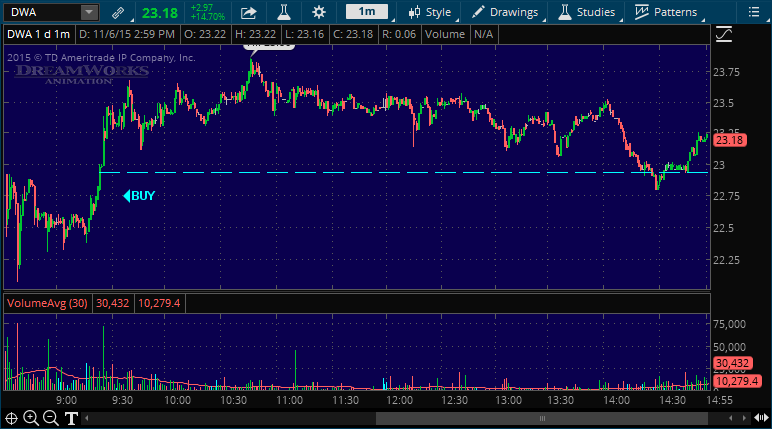Click the VolumeAvg (30) study label
Screen dimensions: 772x429
point(47,303)
